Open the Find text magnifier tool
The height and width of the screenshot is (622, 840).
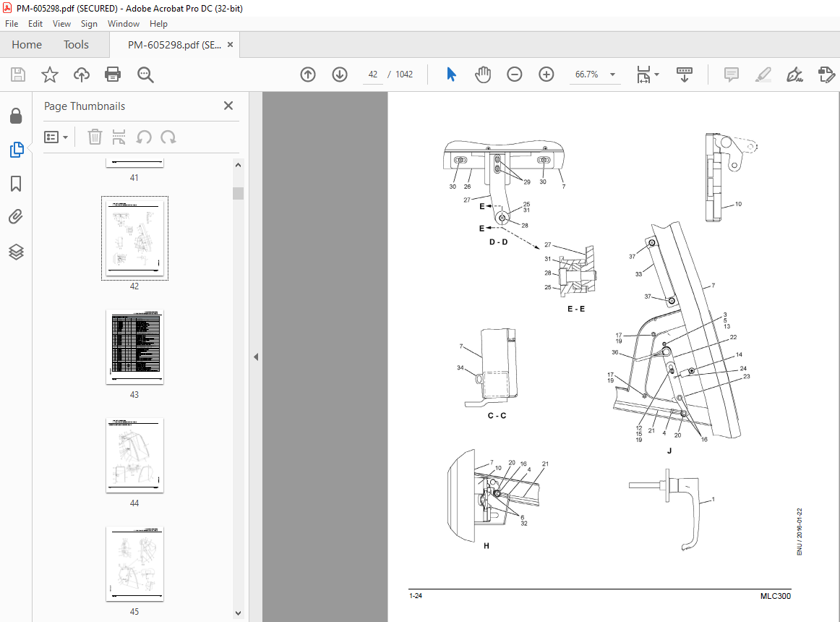pos(145,74)
